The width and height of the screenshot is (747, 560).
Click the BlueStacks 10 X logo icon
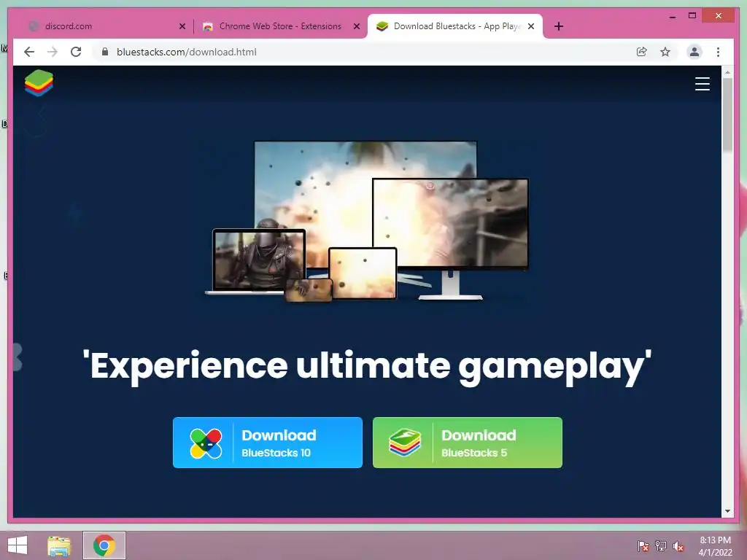(x=206, y=443)
